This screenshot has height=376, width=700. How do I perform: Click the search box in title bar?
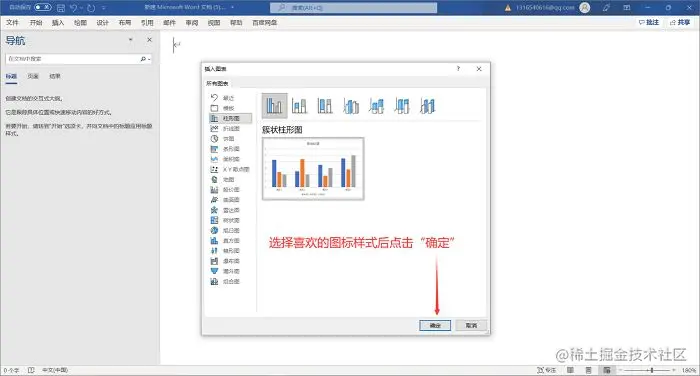coord(353,8)
